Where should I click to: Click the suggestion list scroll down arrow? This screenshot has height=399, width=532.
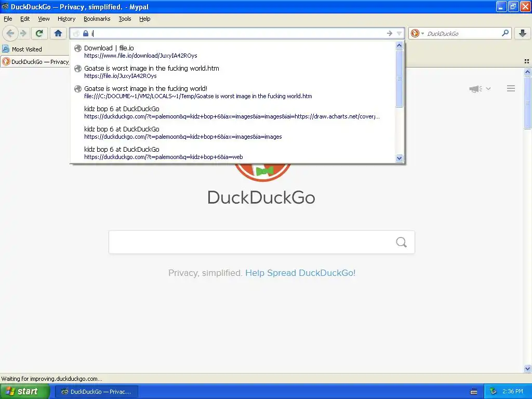tap(400, 158)
